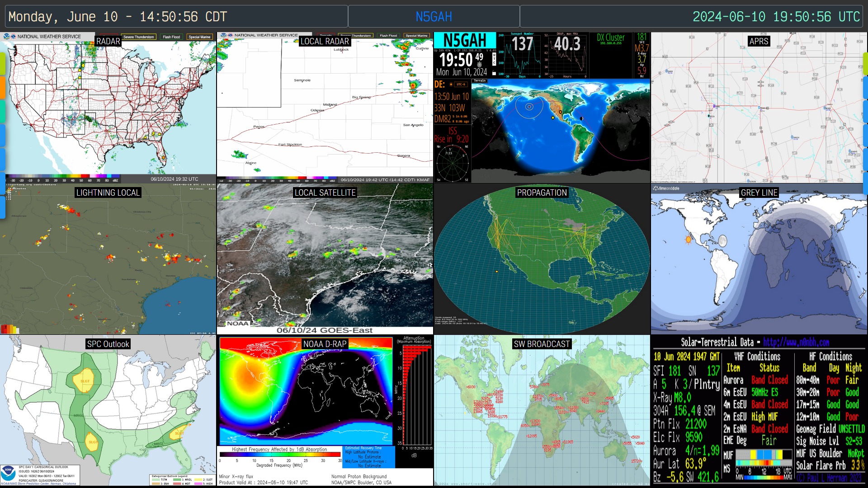Click the NOAA emblem in SPC Outlook panel
The width and height of the screenshot is (868, 488).
8,473
